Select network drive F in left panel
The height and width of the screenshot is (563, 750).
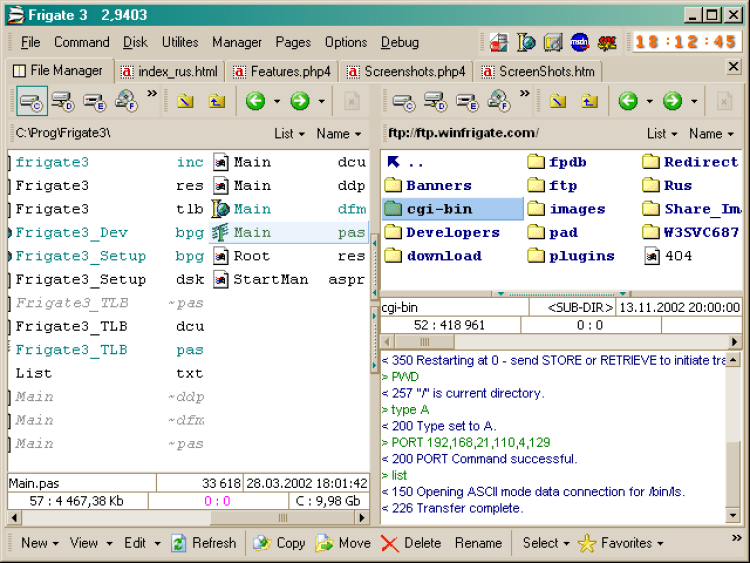(126, 101)
